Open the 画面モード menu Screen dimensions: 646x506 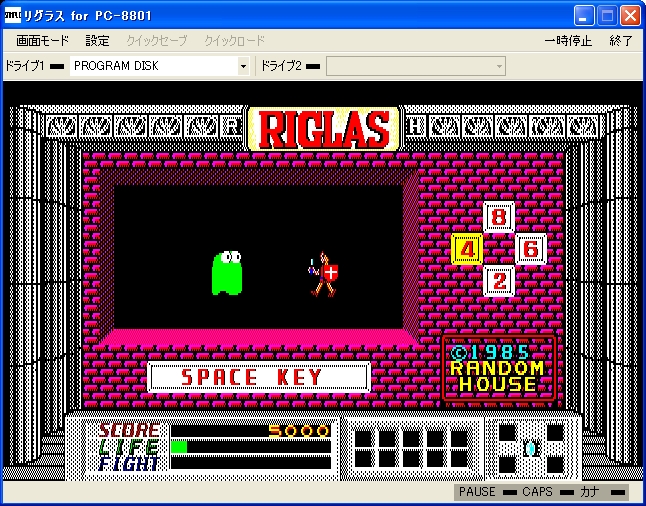(x=42, y=41)
